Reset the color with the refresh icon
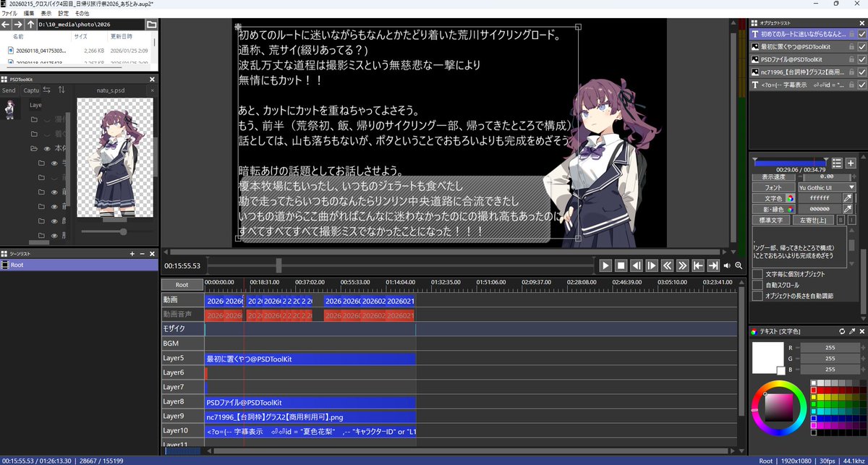Viewport: 868px width, 465px height. tap(842, 331)
